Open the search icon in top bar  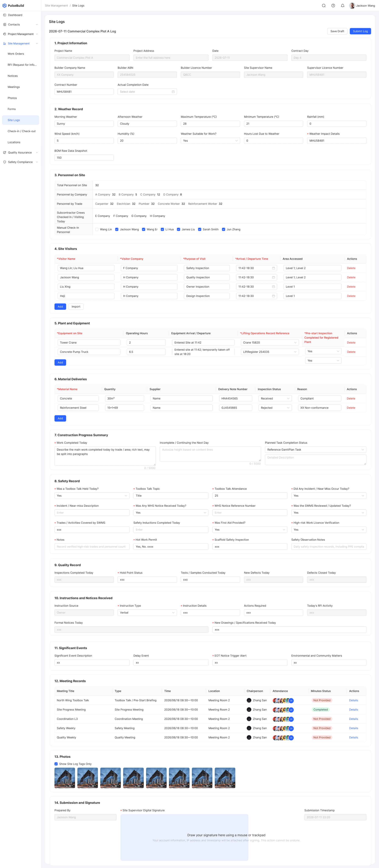324,6
